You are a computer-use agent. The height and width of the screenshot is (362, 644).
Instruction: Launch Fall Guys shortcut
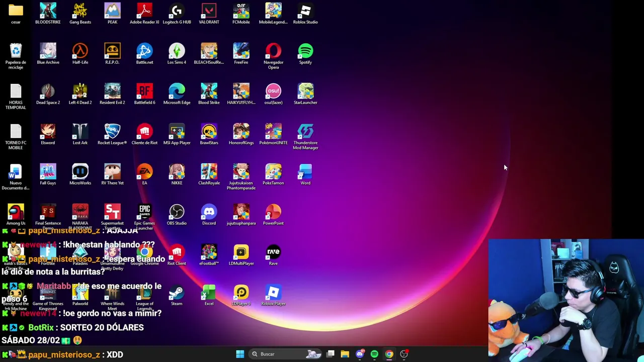(48, 174)
